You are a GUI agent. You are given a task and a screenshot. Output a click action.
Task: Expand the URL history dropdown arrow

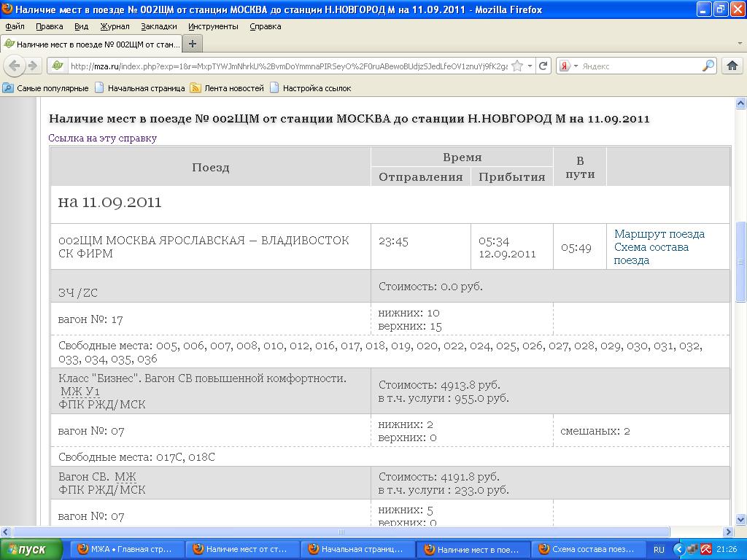tap(530, 66)
